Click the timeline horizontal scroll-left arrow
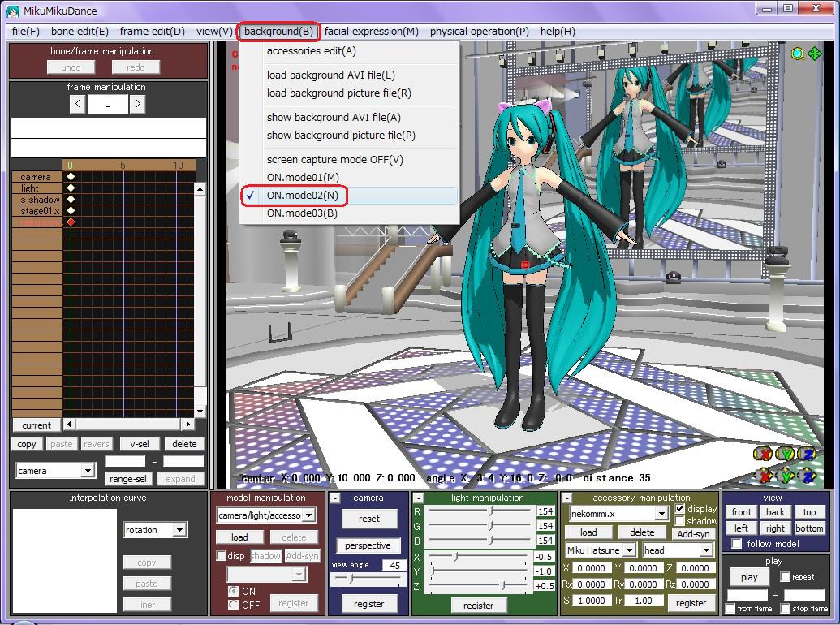840x625 pixels. [69, 425]
